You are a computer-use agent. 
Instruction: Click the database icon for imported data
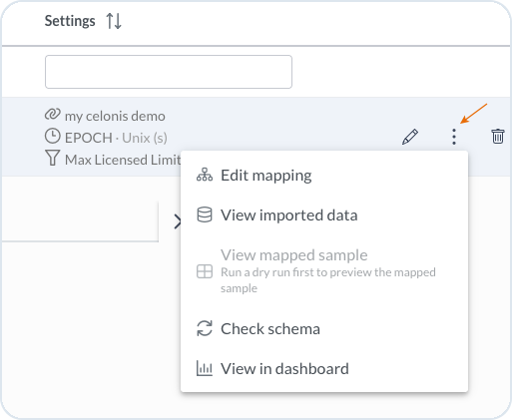[x=205, y=214]
